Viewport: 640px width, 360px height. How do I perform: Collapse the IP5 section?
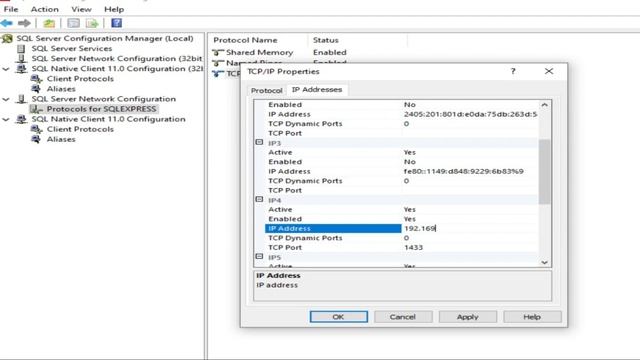tap(259, 257)
